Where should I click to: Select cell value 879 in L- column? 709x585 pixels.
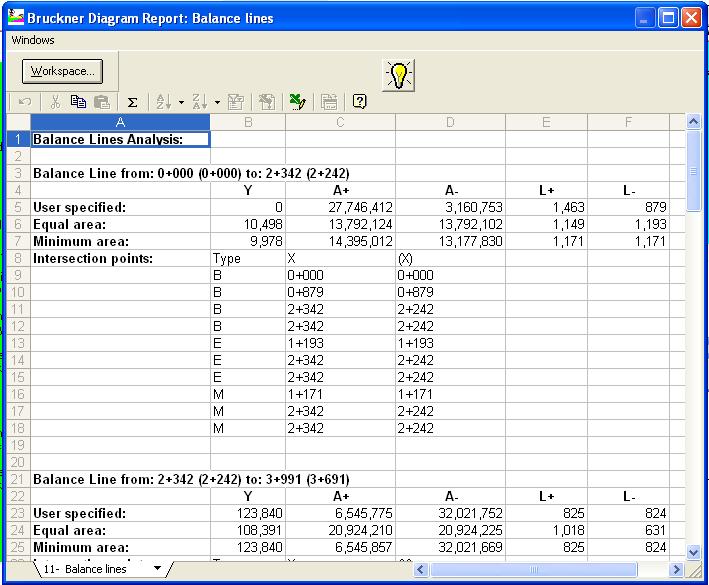pos(628,207)
